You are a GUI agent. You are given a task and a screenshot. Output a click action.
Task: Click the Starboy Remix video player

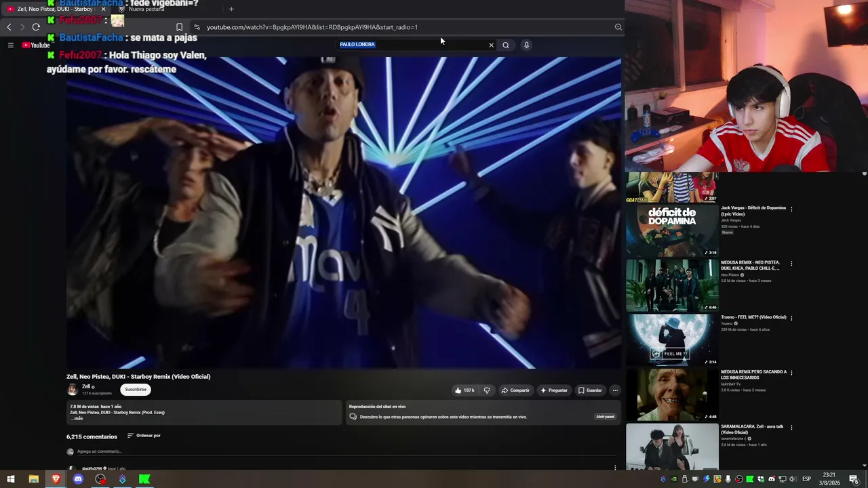tap(344, 213)
